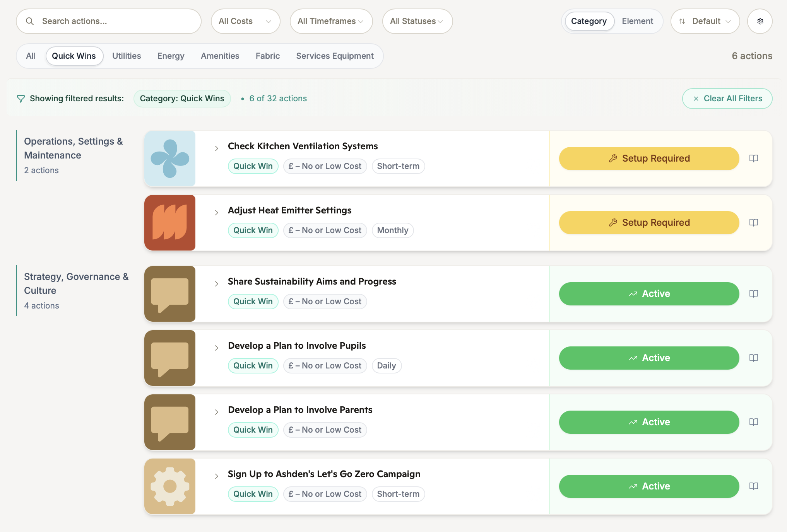This screenshot has width=787, height=532.
Task: Open guide book icon for Share Sustainability row
Action: [753, 294]
